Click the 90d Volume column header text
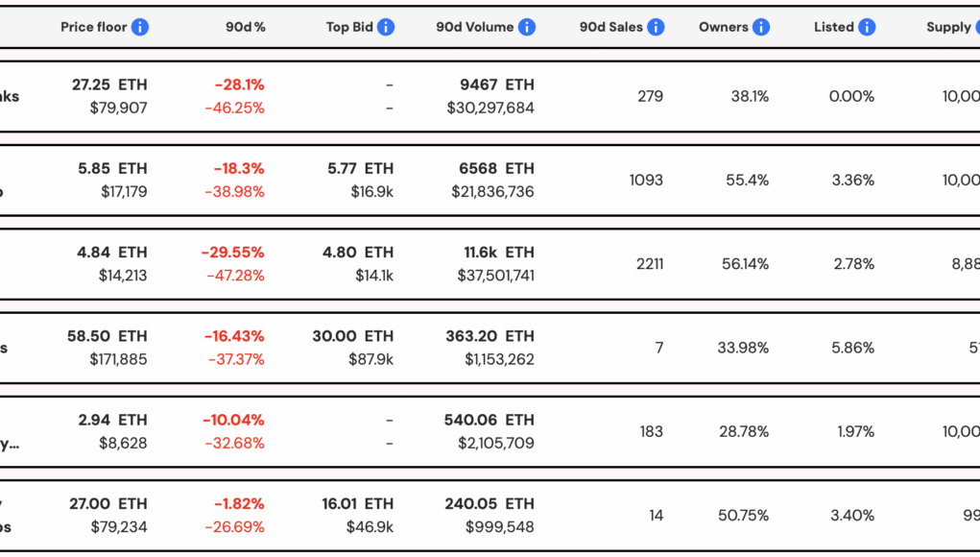 coord(474,27)
